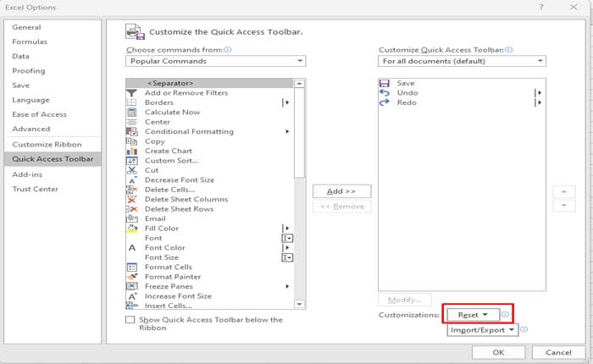
Task: Click the Email envelope icon
Action: (131, 218)
